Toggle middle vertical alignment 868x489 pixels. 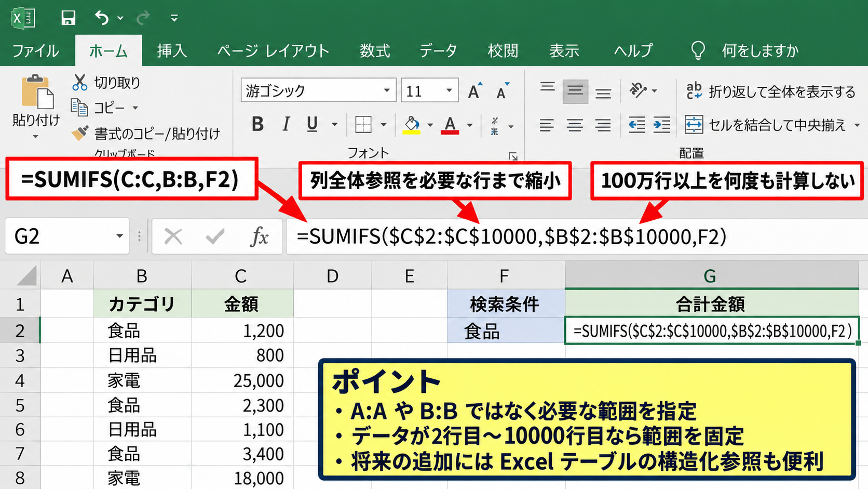575,91
